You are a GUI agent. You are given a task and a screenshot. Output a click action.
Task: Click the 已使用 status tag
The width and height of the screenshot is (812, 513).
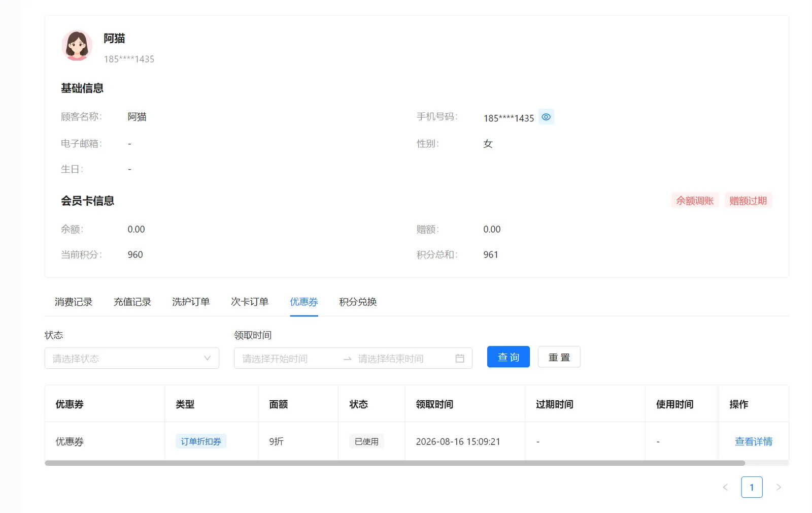[x=366, y=441]
